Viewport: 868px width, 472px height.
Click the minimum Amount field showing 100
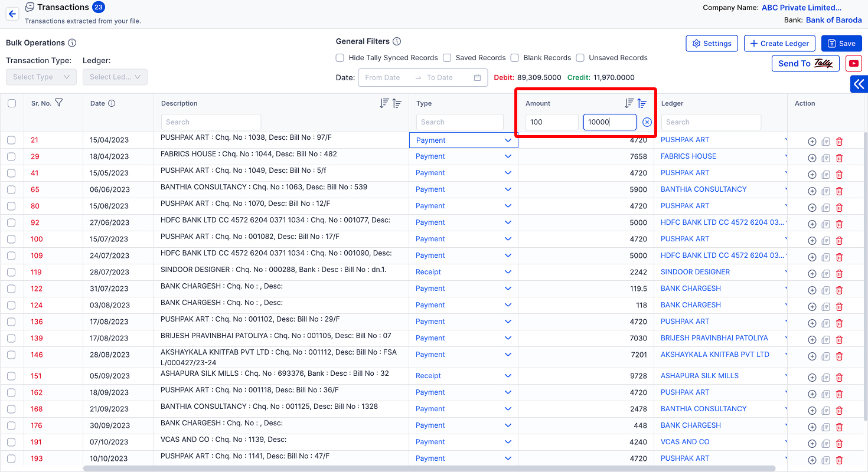tap(552, 122)
